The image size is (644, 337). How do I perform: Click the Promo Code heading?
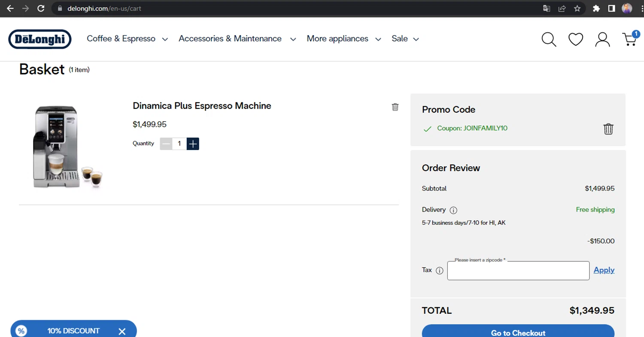449,110
